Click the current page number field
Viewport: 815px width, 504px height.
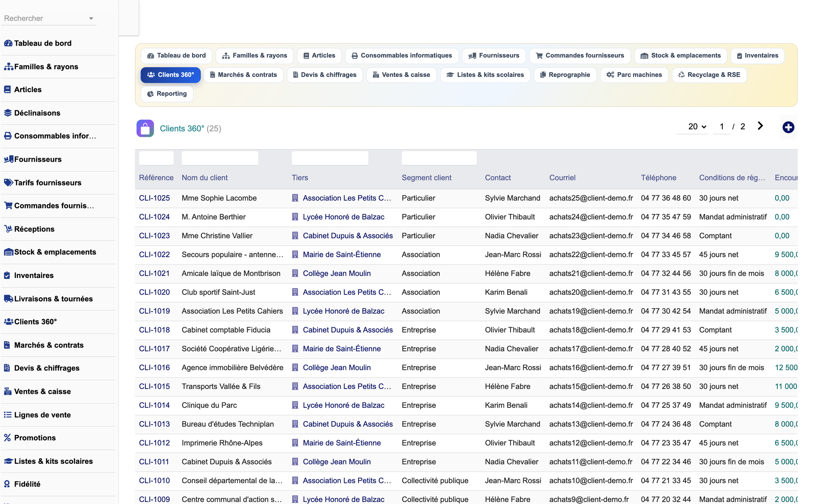click(722, 126)
